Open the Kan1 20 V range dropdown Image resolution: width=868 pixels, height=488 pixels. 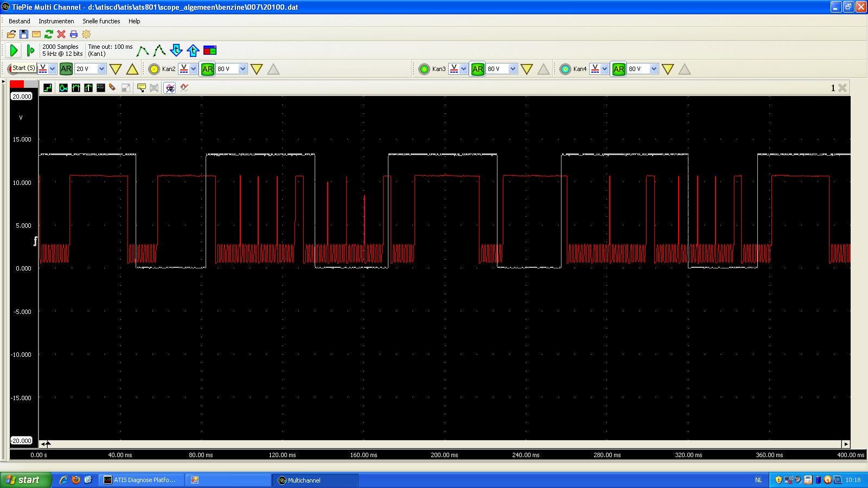click(101, 69)
